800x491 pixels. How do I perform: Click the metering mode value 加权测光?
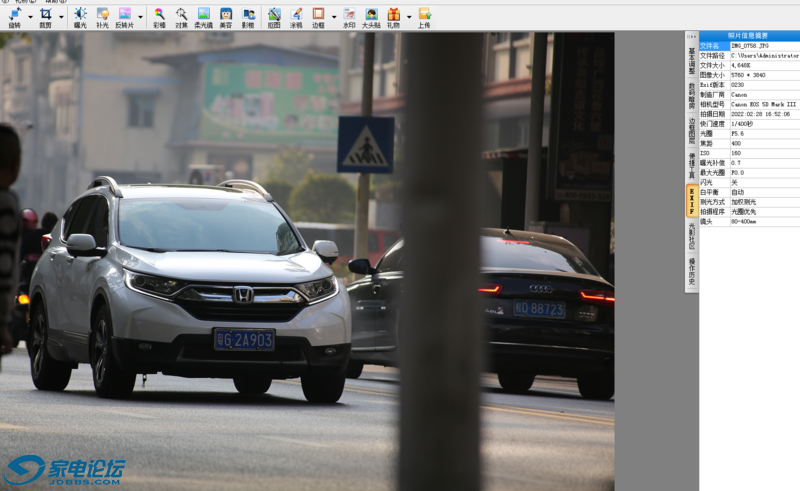tap(744, 202)
